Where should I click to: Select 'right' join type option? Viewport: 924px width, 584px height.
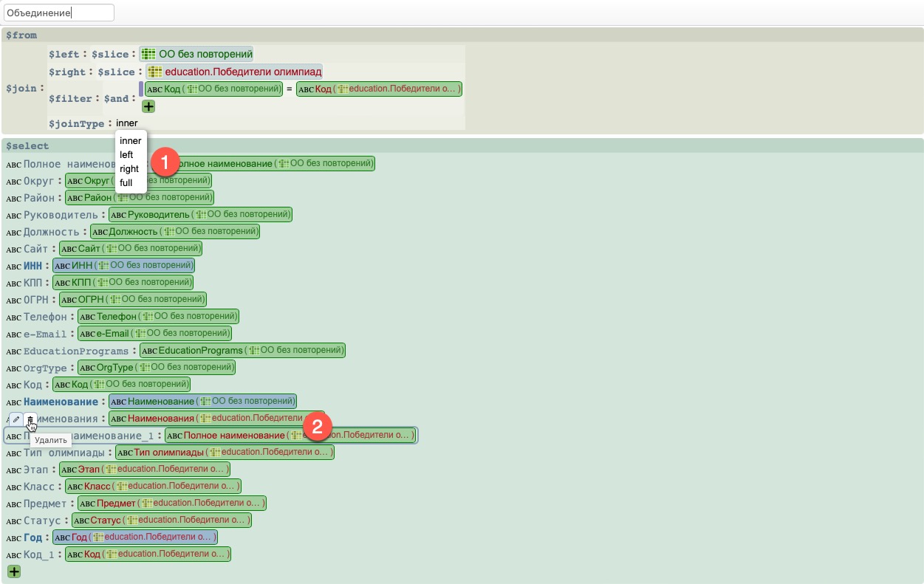click(129, 169)
